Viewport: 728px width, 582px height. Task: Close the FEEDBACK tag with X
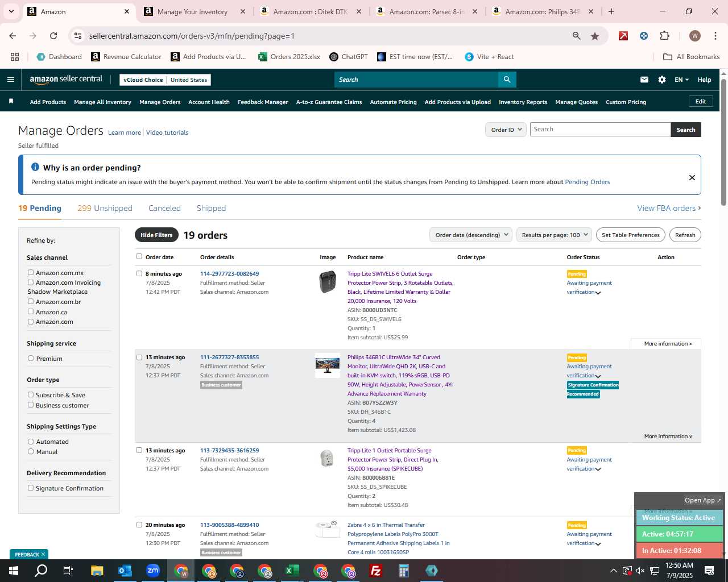(x=43, y=554)
